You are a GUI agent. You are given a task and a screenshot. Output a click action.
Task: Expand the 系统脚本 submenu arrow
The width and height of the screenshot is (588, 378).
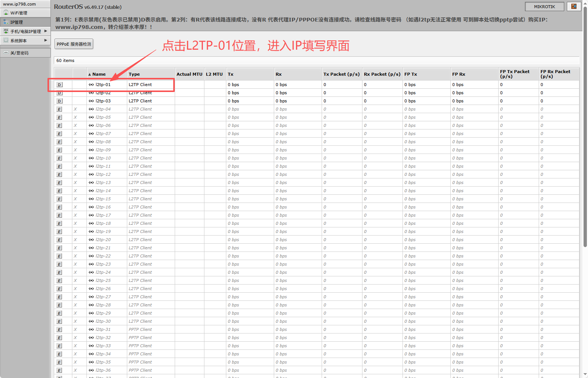[46, 40]
